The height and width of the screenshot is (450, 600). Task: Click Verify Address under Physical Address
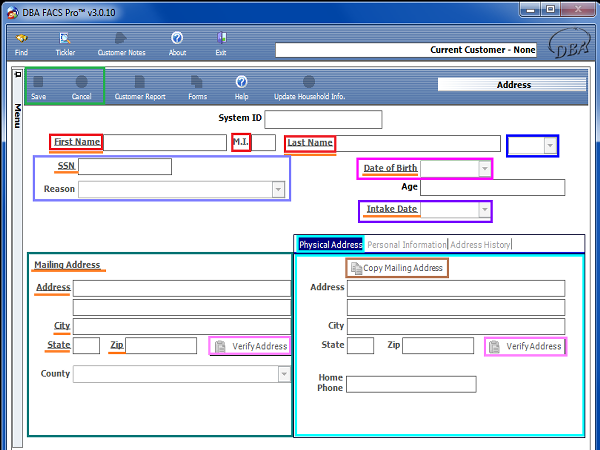pos(525,346)
